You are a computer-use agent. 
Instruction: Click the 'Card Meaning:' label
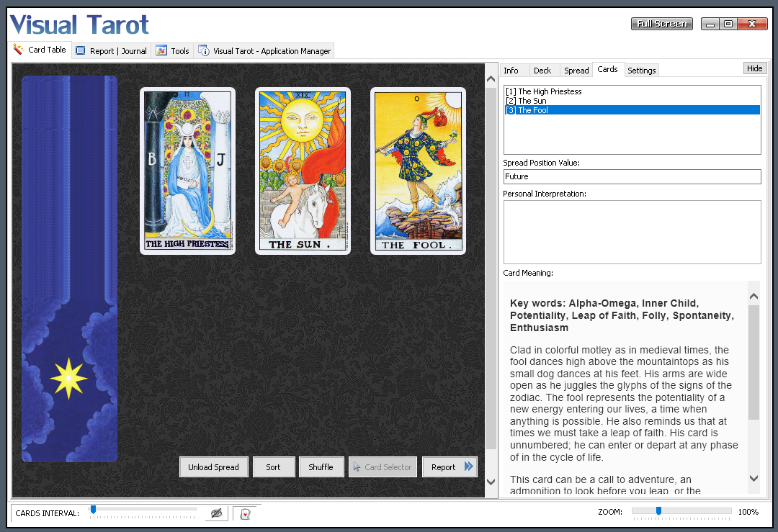point(528,273)
